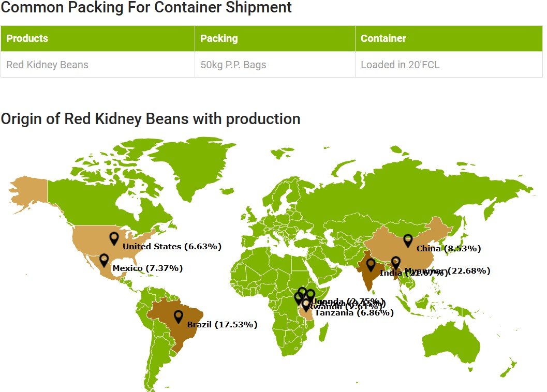
Task: Click the India map pin
Action: (371, 265)
